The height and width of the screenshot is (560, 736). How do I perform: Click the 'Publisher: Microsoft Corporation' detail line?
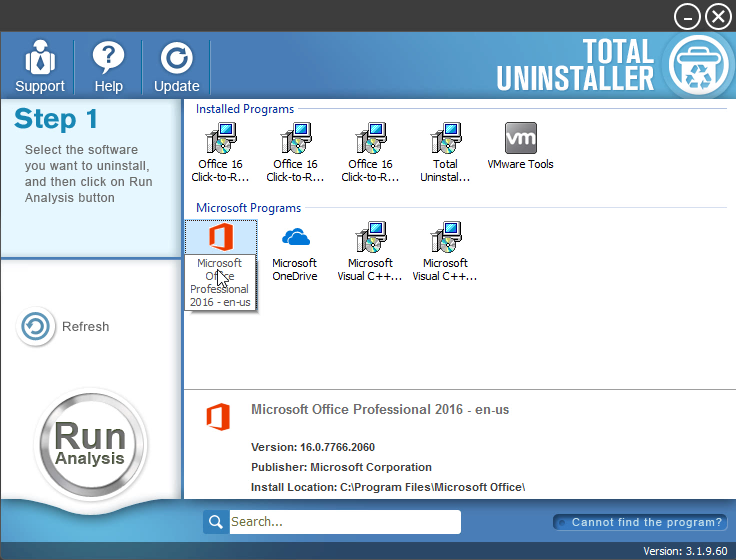(341, 467)
